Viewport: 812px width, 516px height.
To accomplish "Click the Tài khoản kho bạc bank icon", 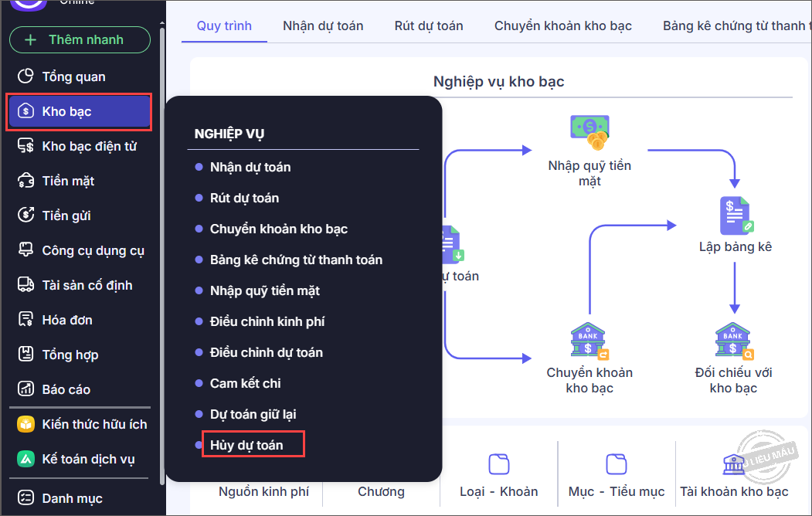I will coord(734,463).
